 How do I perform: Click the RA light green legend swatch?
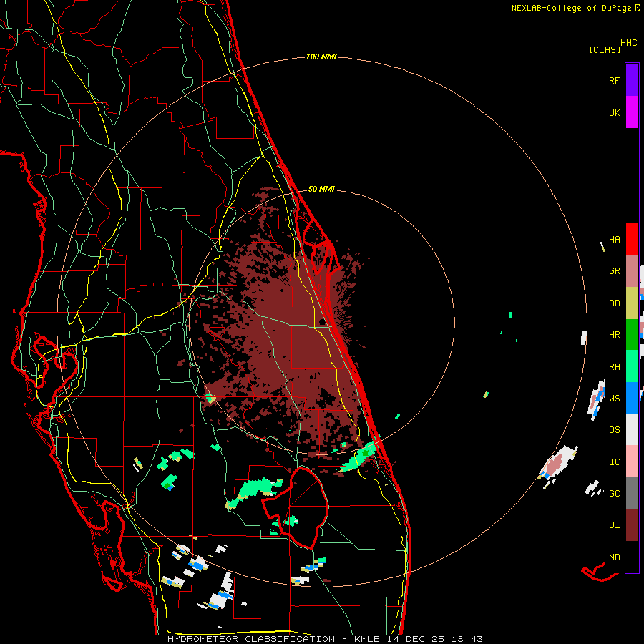(632, 366)
